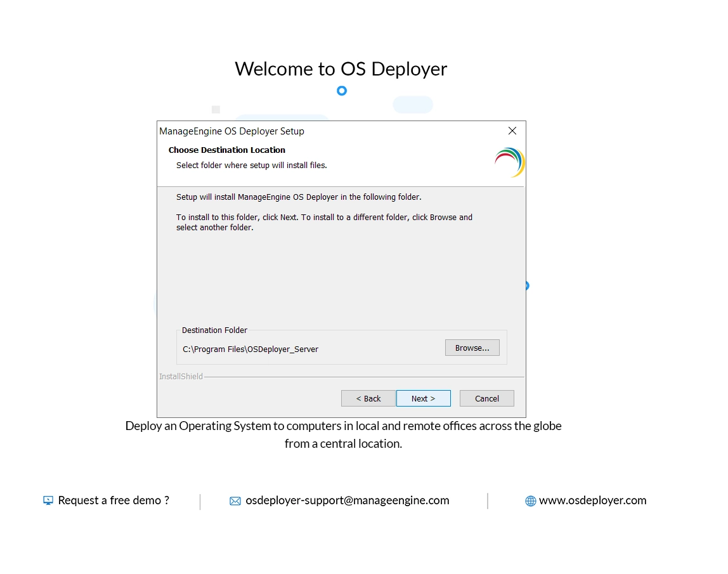Select the Browse button for destination folder

472,348
